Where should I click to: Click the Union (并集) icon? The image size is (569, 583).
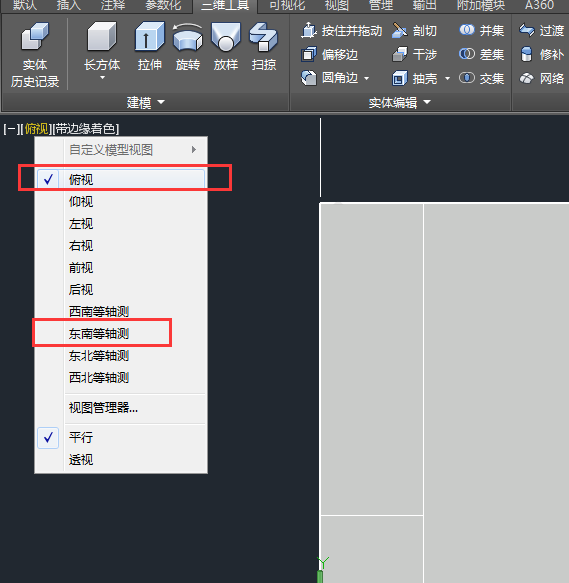pyautogui.click(x=467, y=30)
